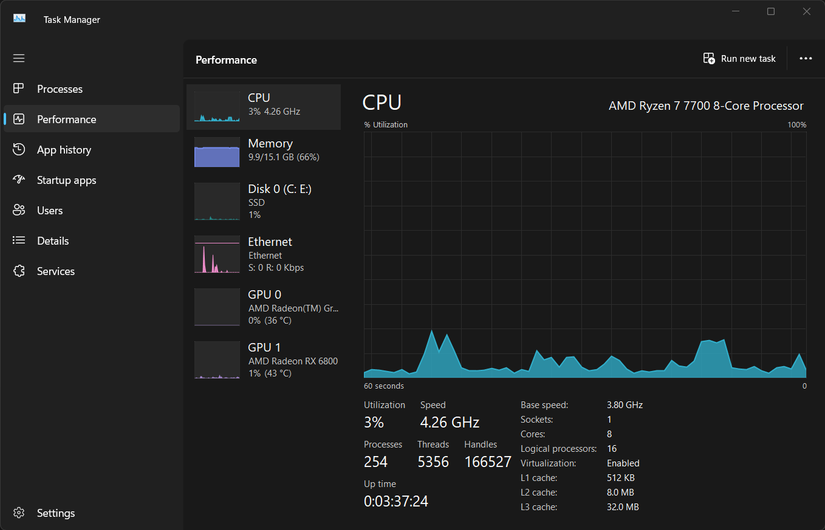Click the Run new task button

pos(740,59)
